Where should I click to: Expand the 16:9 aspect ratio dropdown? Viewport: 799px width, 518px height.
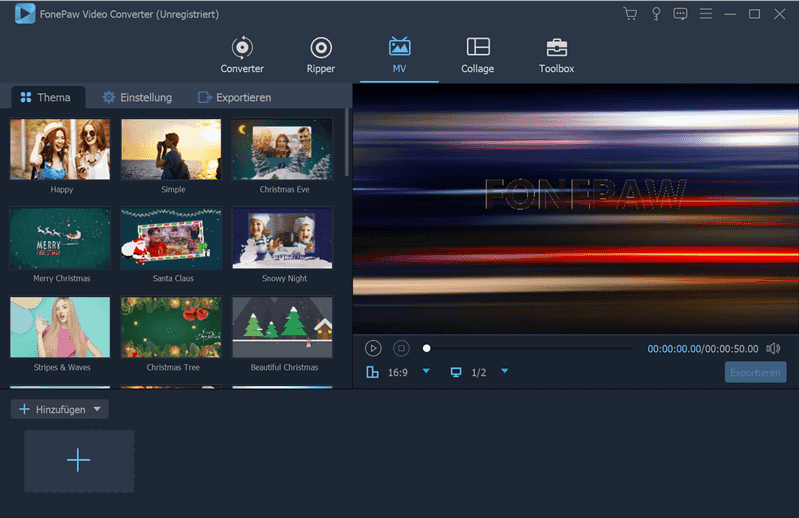coord(427,371)
